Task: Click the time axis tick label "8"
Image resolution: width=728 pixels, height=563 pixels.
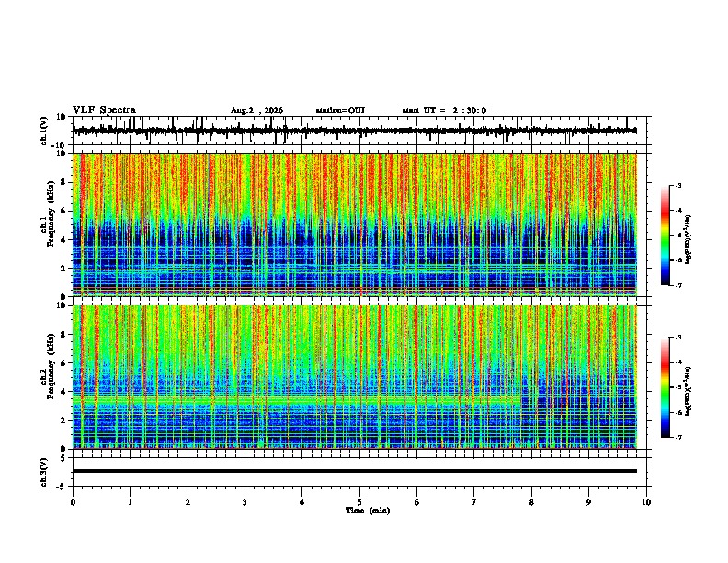Action: pos(531,502)
